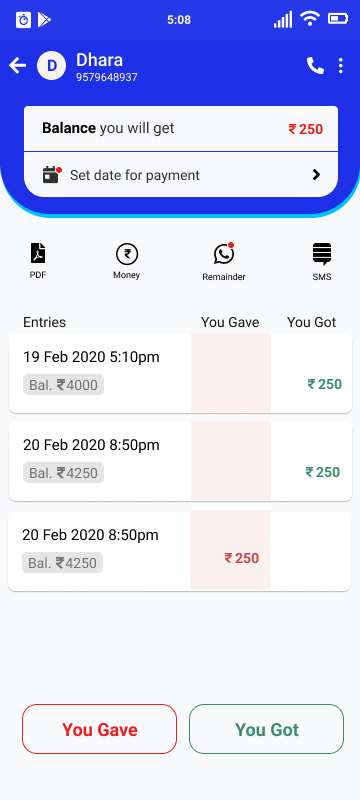Tap the Balance you will get row
This screenshot has height=800, width=360.
click(x=181, y=129)
